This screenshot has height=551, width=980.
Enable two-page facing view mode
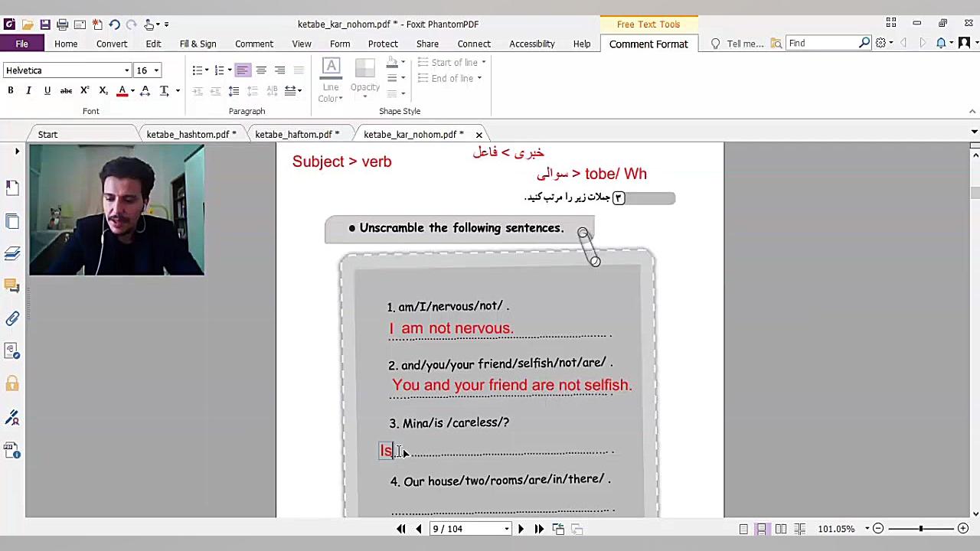(780, 529)
